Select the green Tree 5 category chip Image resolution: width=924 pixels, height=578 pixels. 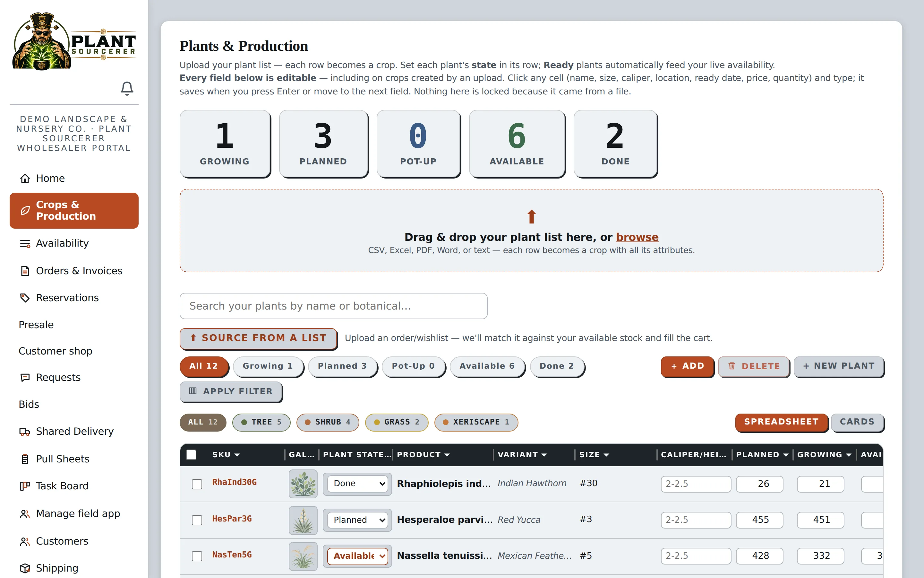pyautogui.click(x=261, y=422)
